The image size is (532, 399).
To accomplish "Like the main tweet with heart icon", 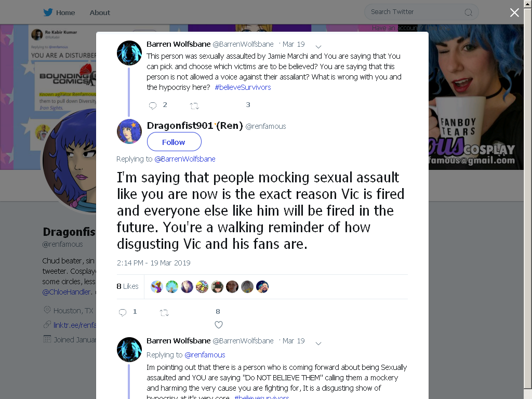I will point(219,325).
